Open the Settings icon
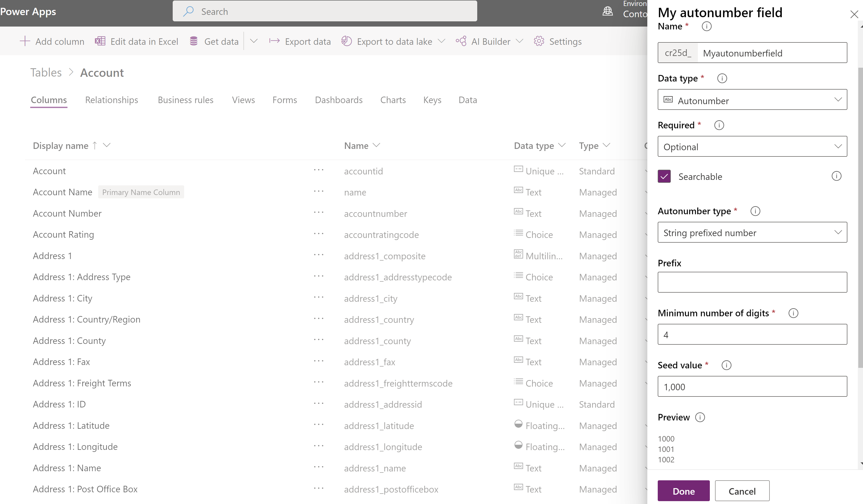Viewport: 863px width, 504px height. click(x=538, y=41)
